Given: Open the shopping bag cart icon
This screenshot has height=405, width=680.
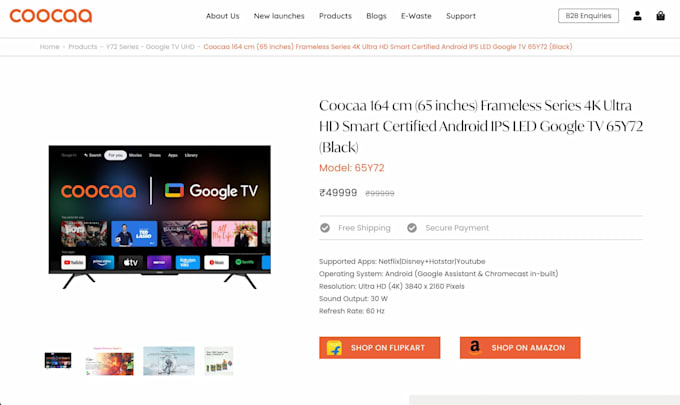Looking at the screenshot, I should 660,16.
